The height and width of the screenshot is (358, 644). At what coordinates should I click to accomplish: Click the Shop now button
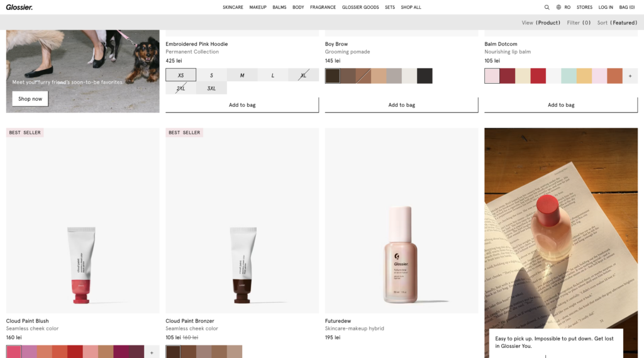[30, 99]
